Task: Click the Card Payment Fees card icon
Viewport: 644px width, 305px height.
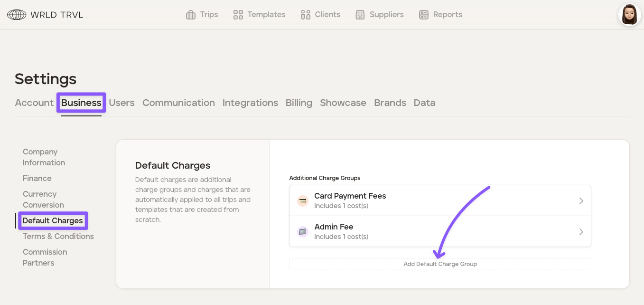Action: (302, 201)
